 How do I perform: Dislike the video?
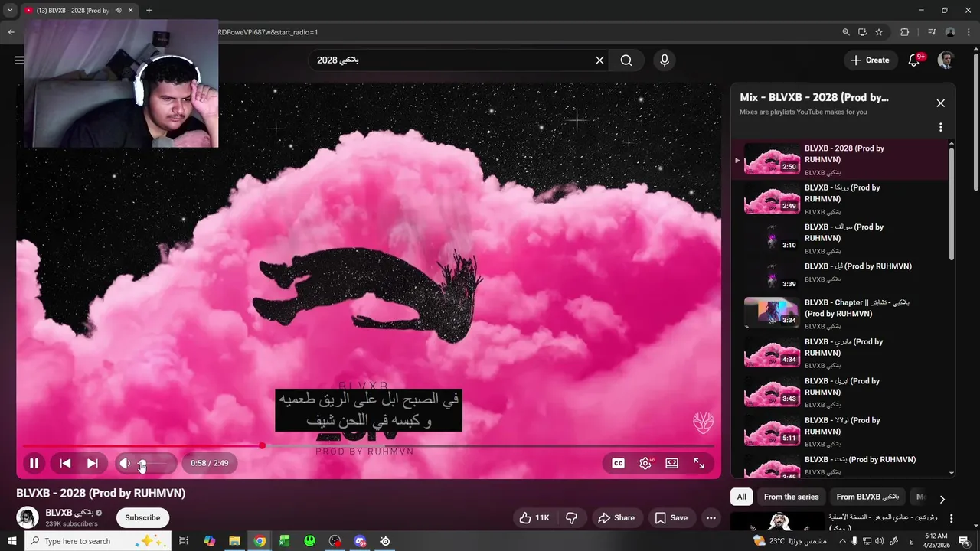pyautogui.click(x=571, y=517)
